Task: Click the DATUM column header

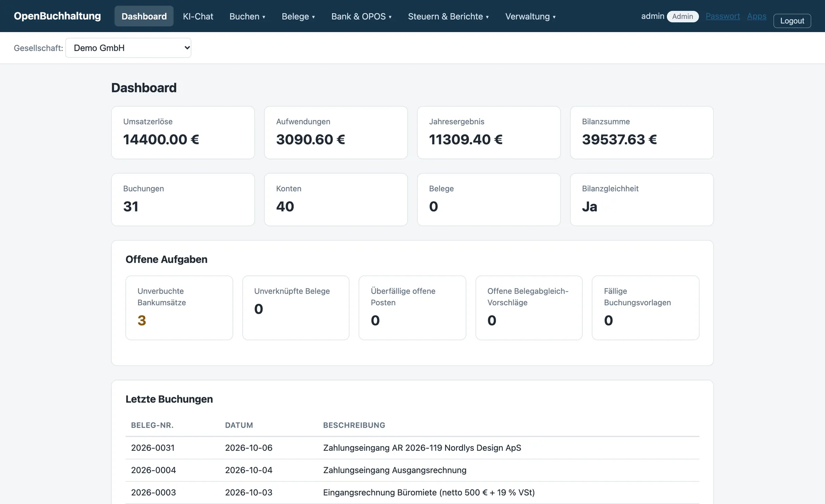Action: (x=239, y=425)
